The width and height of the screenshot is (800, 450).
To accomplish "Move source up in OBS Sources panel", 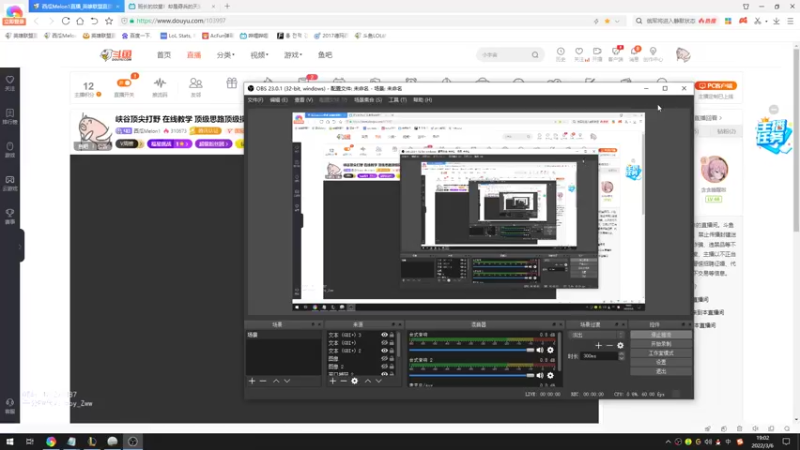I will click(367, 381).
